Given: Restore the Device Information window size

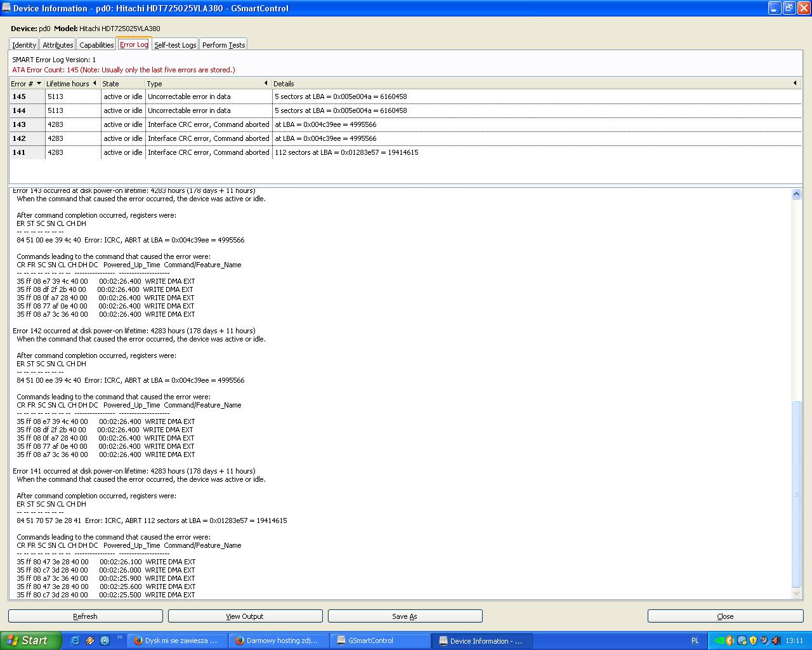Looking at the screenshot, I should click(x=789, y=8).
